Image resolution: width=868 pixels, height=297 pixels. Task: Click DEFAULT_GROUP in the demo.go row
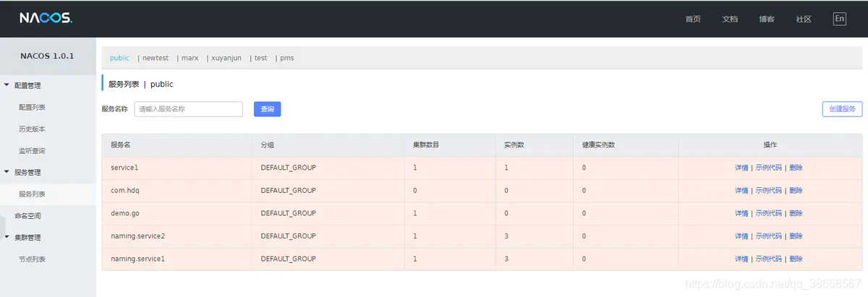coord(288,213)
